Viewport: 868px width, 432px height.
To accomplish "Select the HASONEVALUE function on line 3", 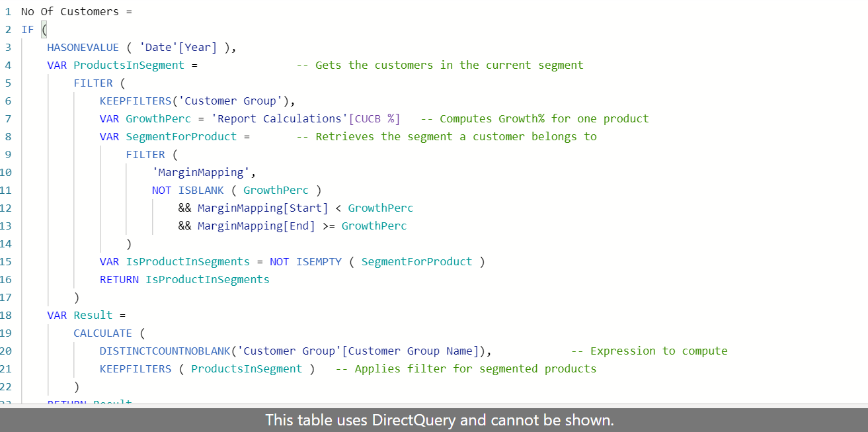I will (82, 47).
